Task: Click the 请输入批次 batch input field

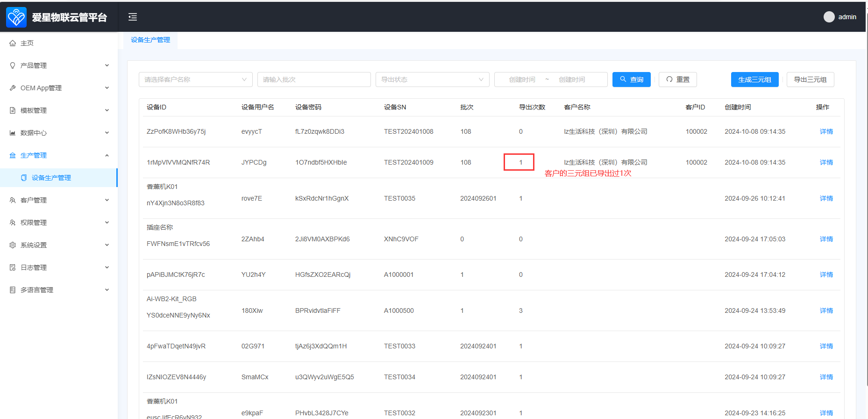Action: tap(314, 79)
